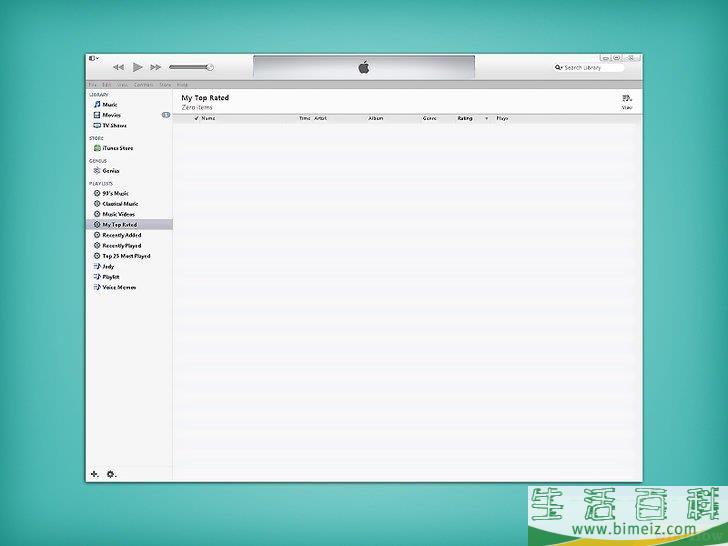Open the window menu dropdown at top-left

pyautogui.click(x=94, y=58)
